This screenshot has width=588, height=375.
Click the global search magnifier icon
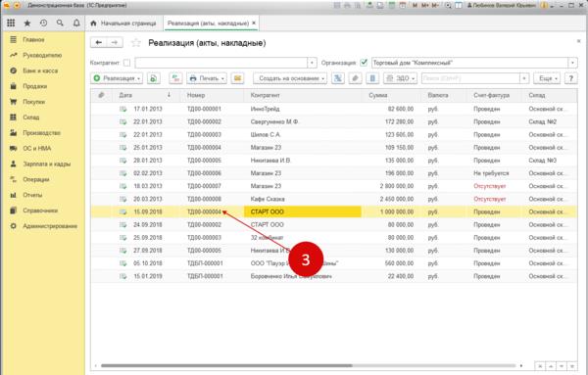click(60, 23)
